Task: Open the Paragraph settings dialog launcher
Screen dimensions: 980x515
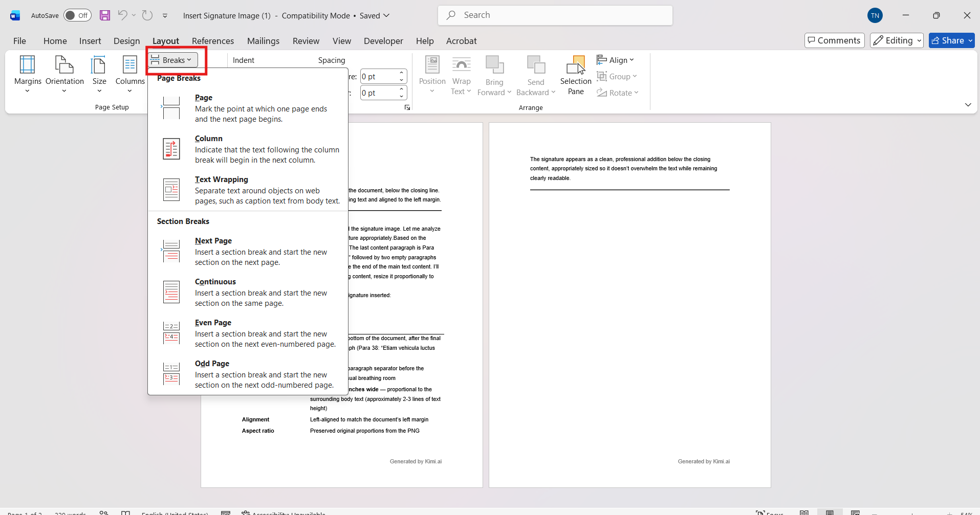Action: 407,107
